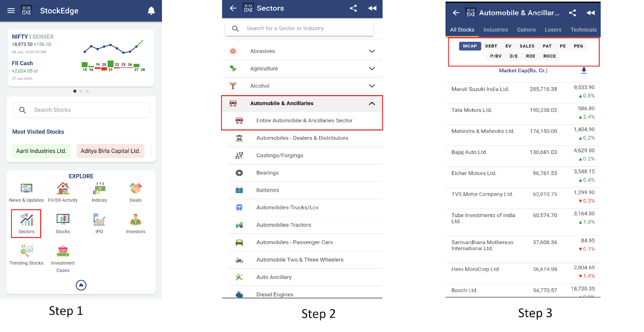Viewport: 644px width, 332px height.
Task: Expand the Alcohol sector chevron
Action: click(372, 86)
